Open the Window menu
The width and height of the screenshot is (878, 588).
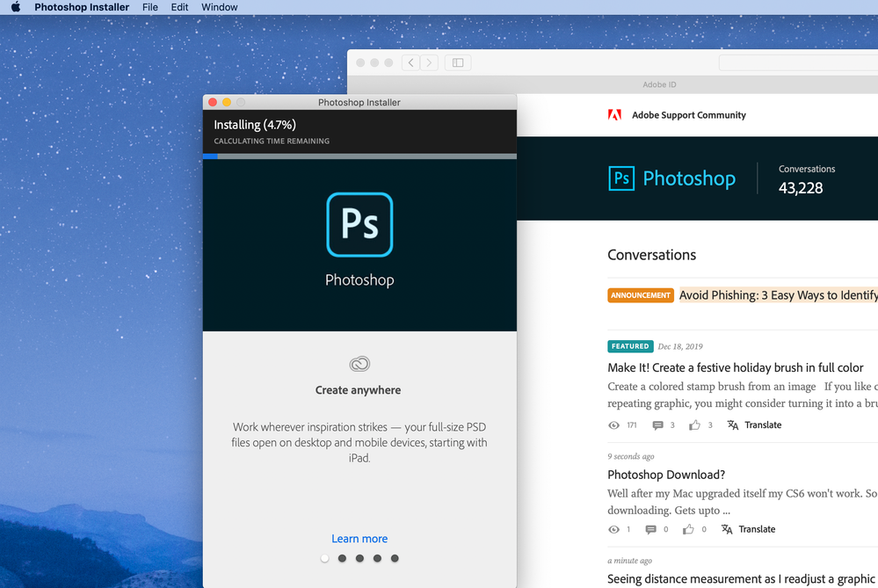pyautogui.click(x=220, y=7)
